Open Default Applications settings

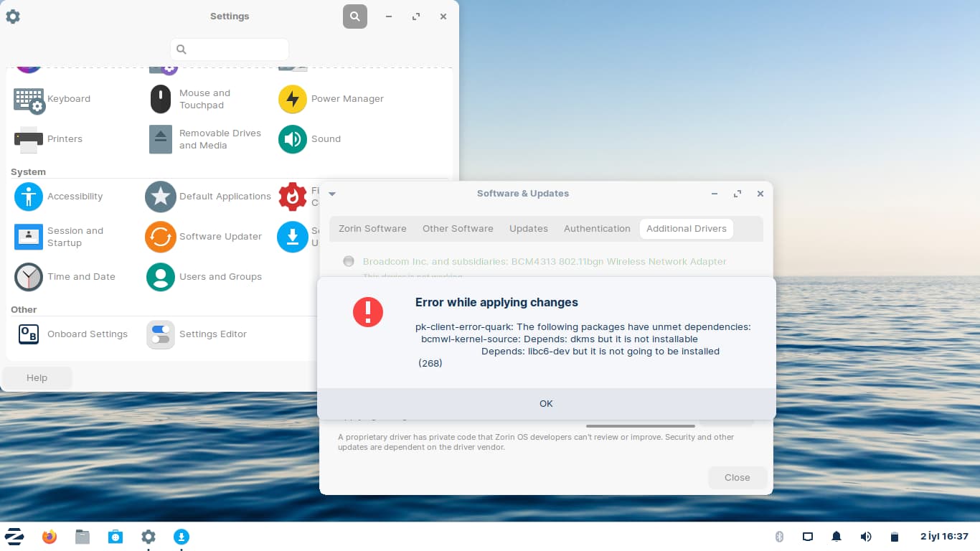click(208, 197)
